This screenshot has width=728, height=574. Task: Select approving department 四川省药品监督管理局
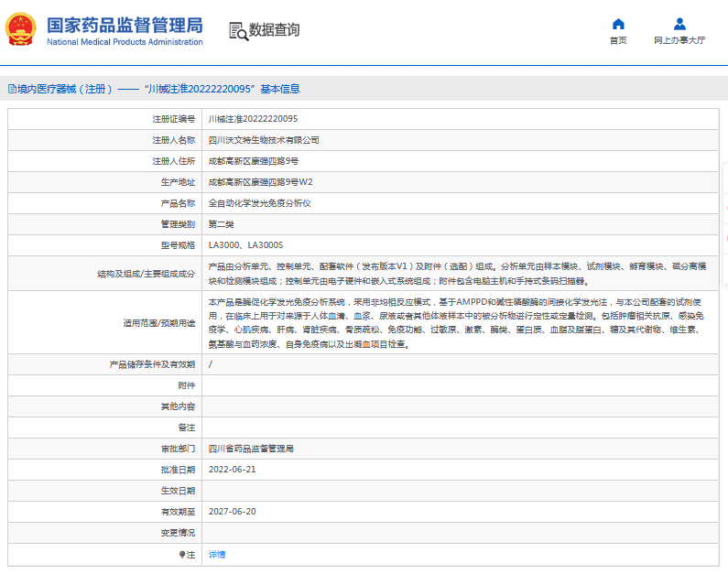tap(251, 449)
